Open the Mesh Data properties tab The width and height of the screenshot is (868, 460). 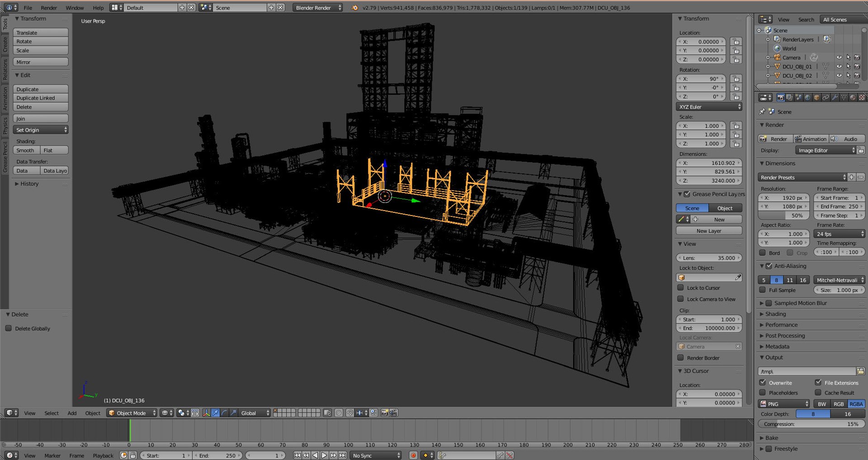tap(844, 98)
